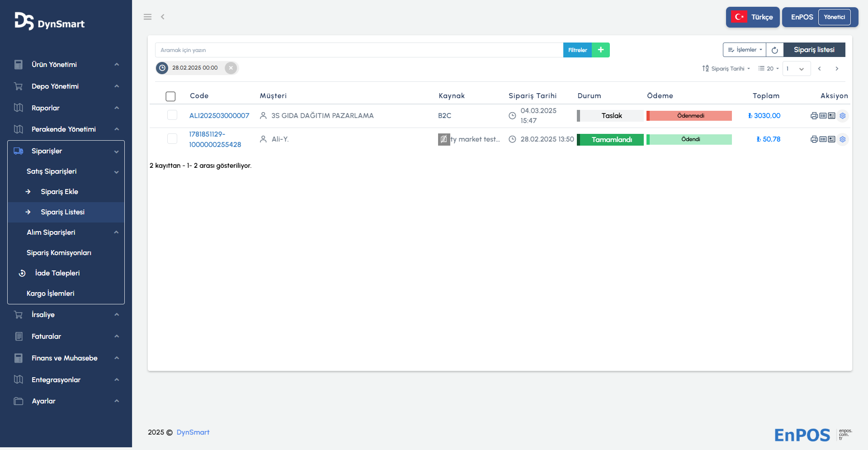The height and width of the screenshot is (450, 868).
Task: Tick the select-all checkbox in table header
Action: [x=170, y=96]
